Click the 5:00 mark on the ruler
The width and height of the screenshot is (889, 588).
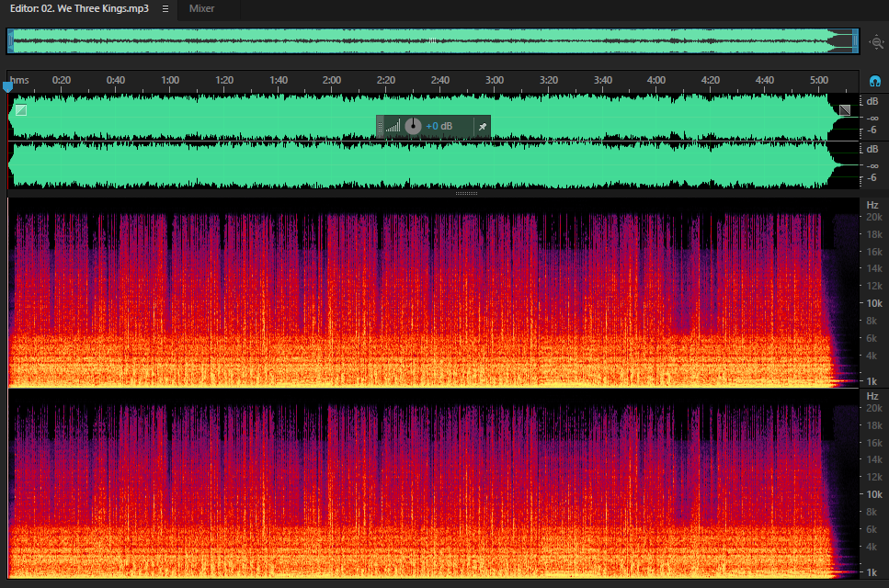(x=819, y=80)
